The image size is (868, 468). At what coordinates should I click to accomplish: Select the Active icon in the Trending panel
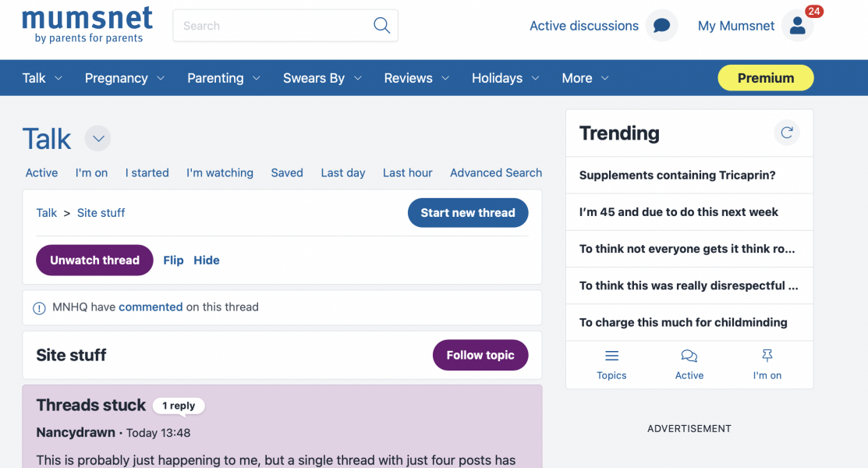tap(689, 355)
